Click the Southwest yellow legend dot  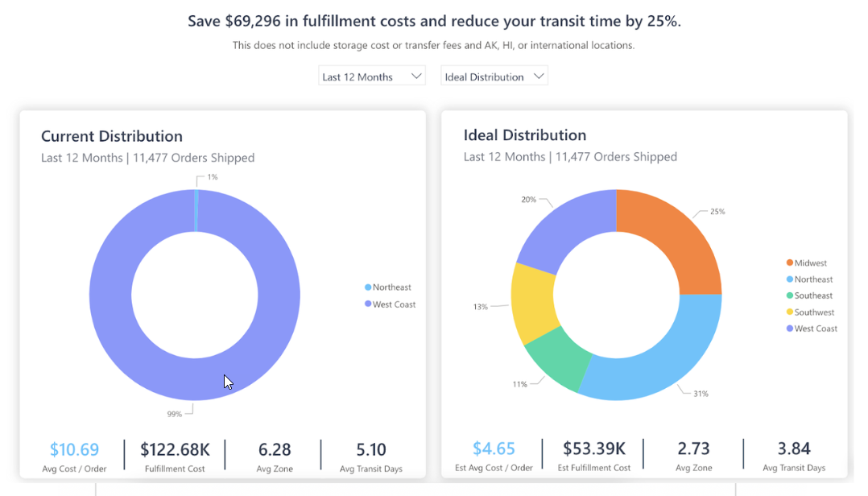pos(790,312)
